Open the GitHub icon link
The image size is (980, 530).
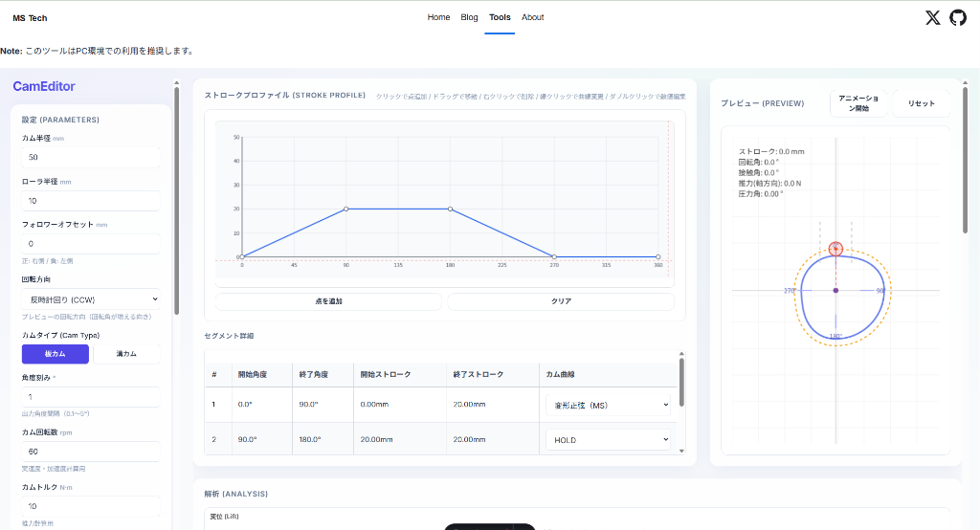click(x=958, y=17)
